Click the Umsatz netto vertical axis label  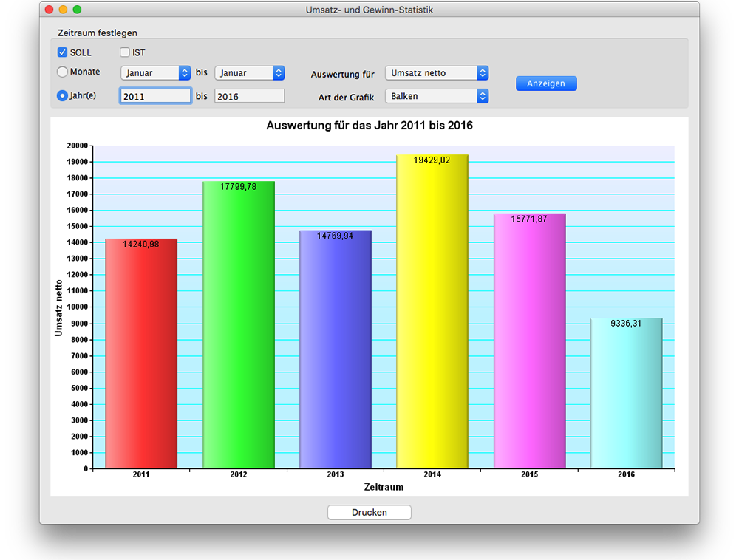coord(58,308)
